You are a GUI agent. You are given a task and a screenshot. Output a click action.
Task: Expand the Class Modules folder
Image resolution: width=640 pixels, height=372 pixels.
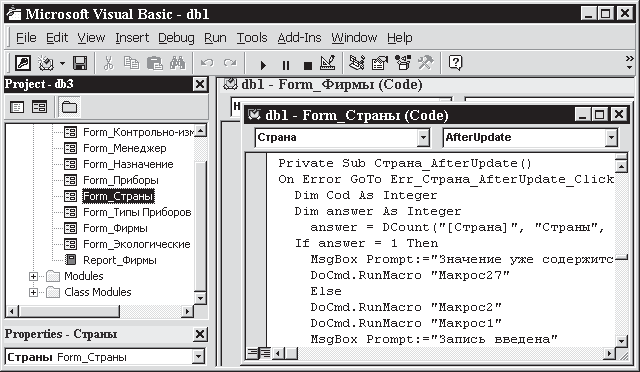click(x=33, y=292)
